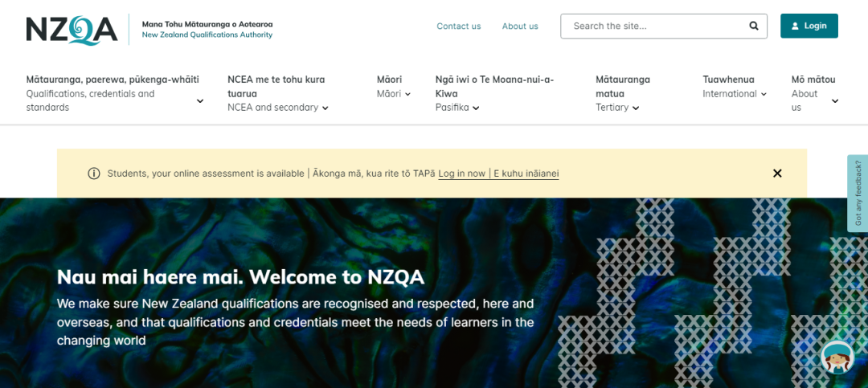Open the Tertiary navigation menu
Viewport: 868px width, 388px height.
pyautogui.click(x=636, y=108)
